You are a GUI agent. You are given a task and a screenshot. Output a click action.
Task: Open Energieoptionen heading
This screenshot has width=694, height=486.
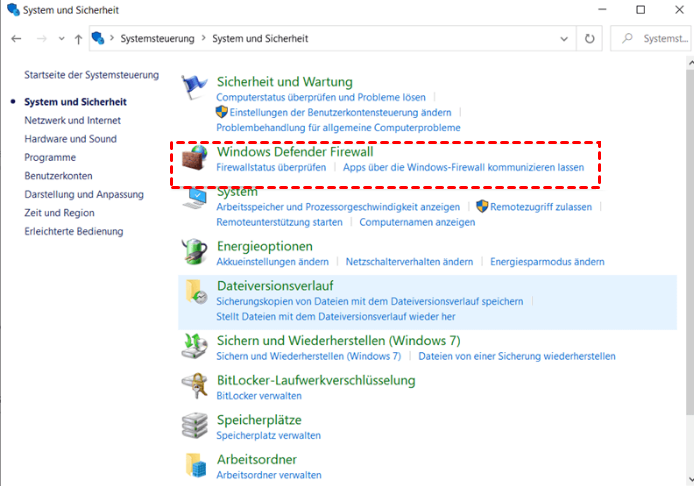[265, 247]
